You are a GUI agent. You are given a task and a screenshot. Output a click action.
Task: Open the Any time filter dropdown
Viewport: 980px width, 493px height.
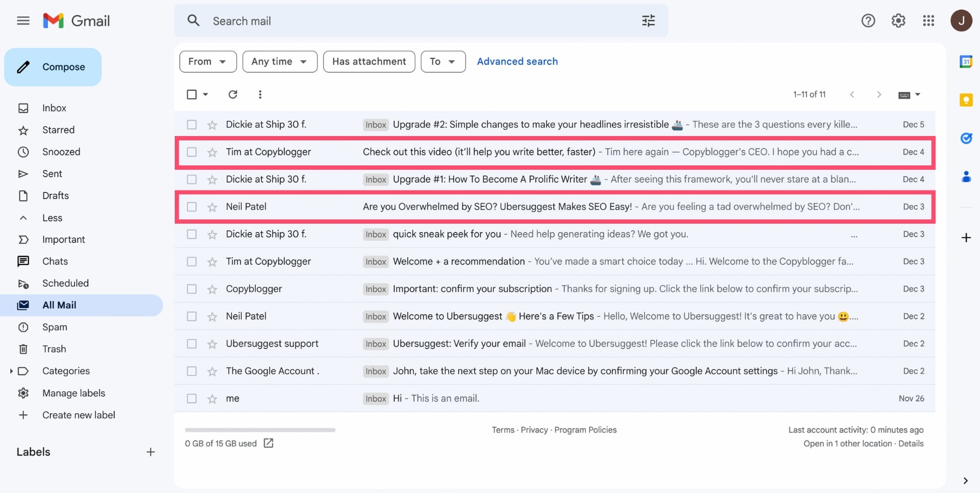click(x=279, y=61)
